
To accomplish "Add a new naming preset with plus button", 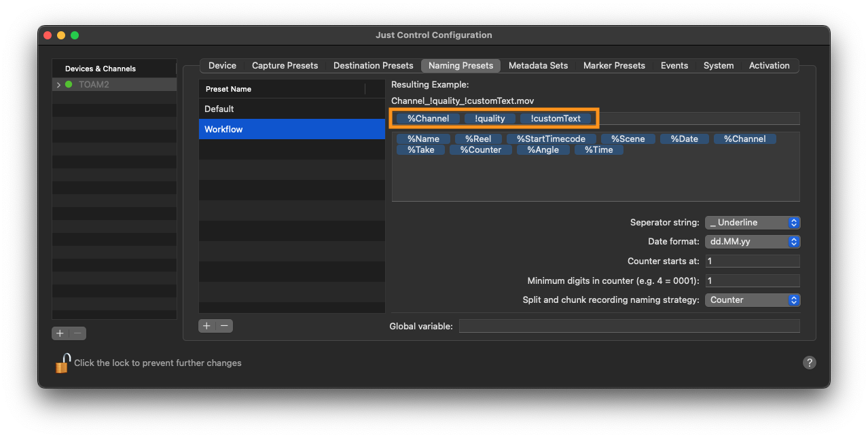I will point(207,326).
